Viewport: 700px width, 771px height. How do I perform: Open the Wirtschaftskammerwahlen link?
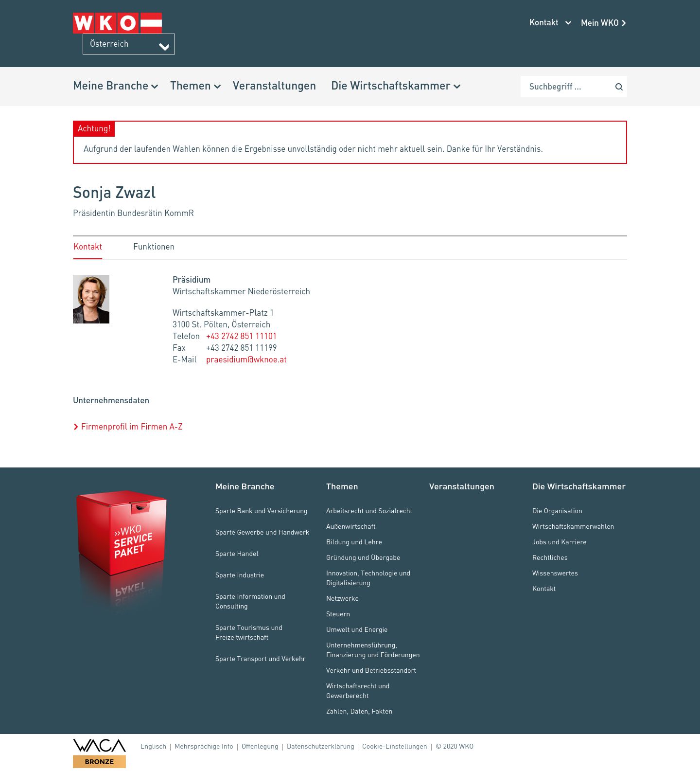[573, 526]
